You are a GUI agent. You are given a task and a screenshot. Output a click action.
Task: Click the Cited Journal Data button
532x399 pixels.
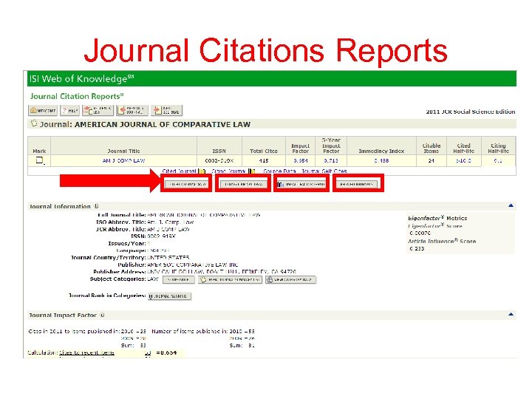click(187, 184)
